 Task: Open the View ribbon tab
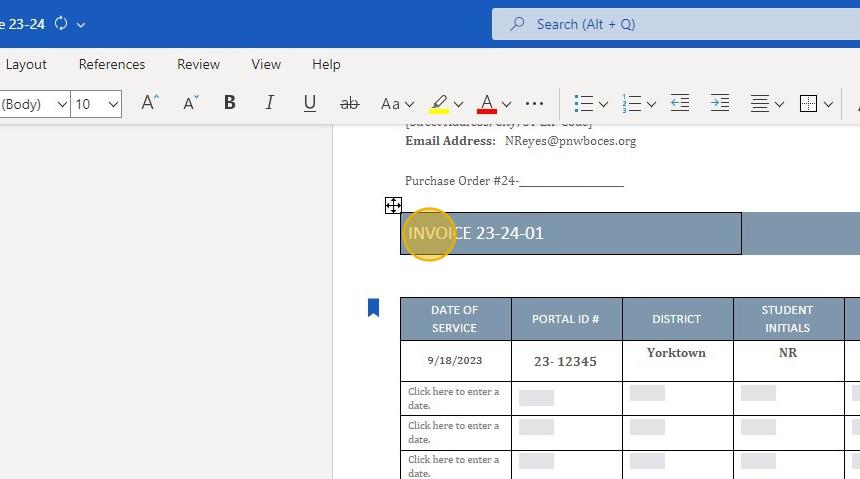[x=266, y=64]
